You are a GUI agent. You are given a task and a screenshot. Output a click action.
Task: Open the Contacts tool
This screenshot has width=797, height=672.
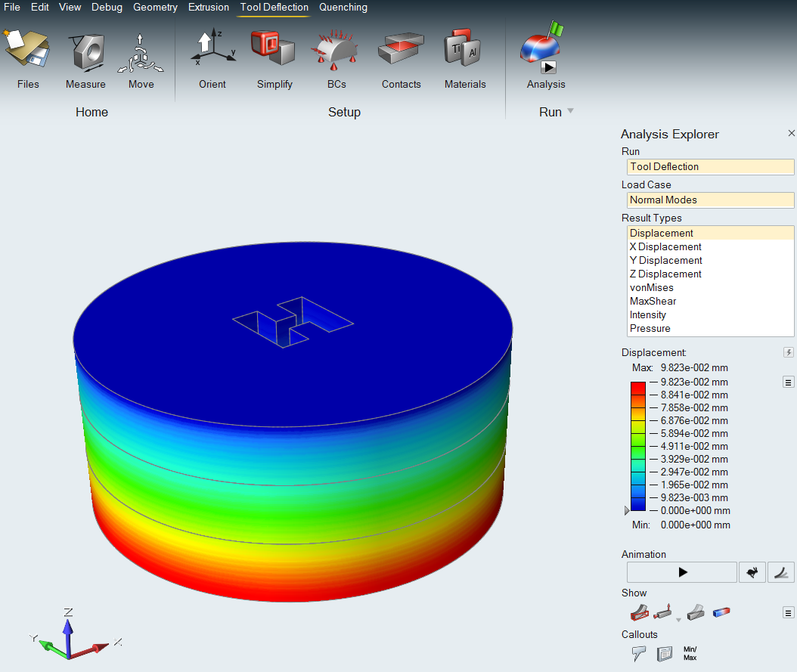(x=401, y=51)
